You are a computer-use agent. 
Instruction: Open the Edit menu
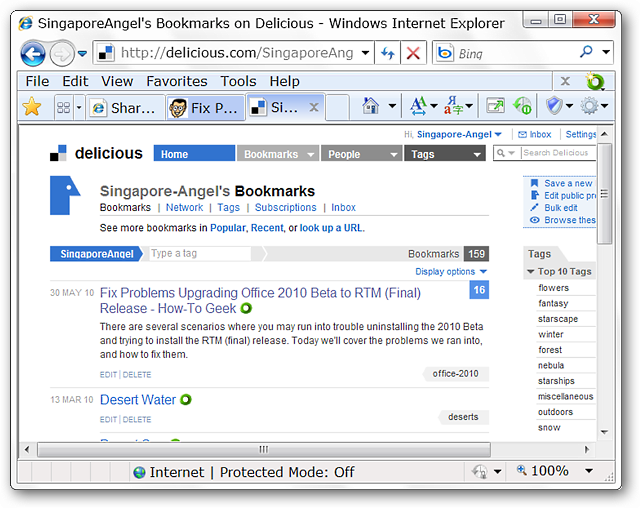coord(75,81)
